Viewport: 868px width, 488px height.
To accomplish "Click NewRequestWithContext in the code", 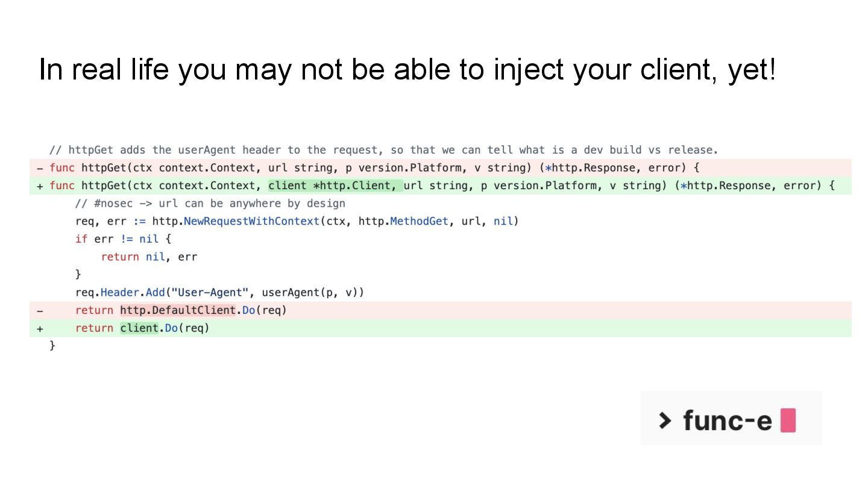I will pyautogui.click(x=251, y=221).
